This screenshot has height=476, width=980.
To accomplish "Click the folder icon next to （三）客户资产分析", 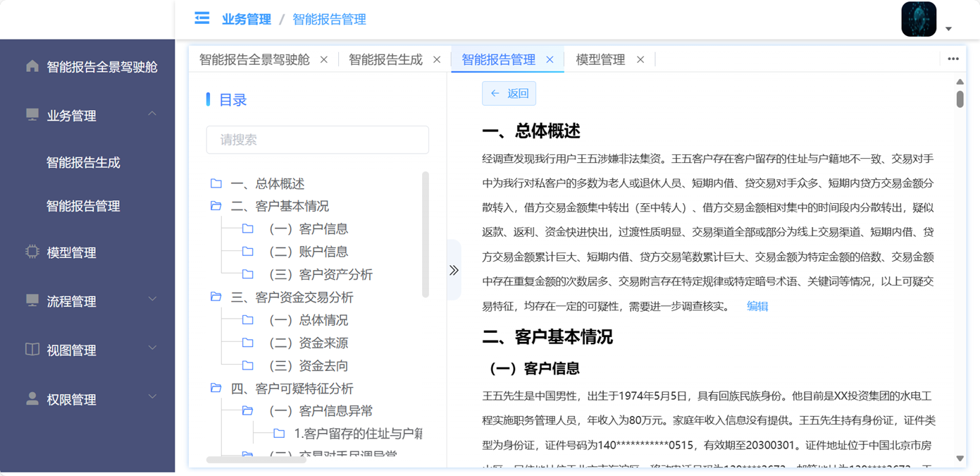I will point(248,274).
